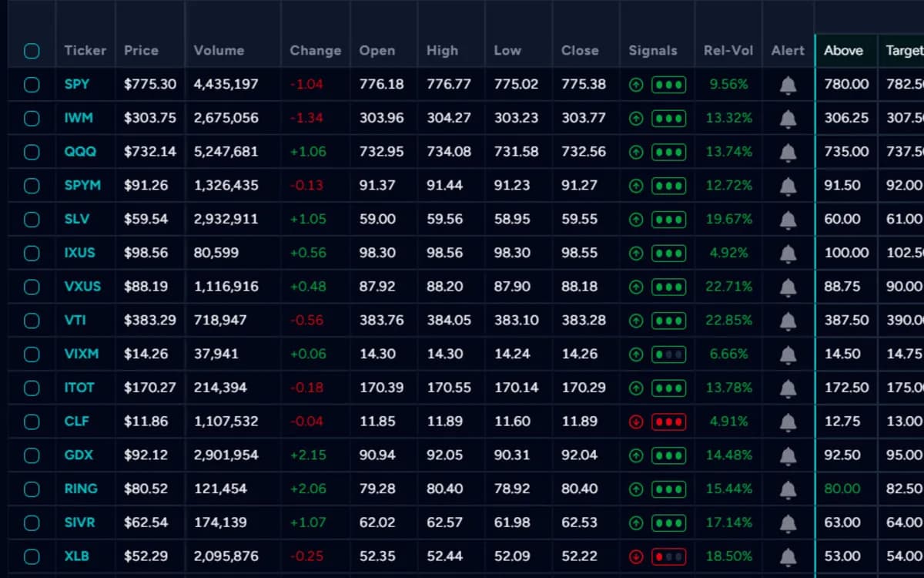Click IWM change value -1.34
The height and width of the screenshot is (578, 924).
point(306,118)
